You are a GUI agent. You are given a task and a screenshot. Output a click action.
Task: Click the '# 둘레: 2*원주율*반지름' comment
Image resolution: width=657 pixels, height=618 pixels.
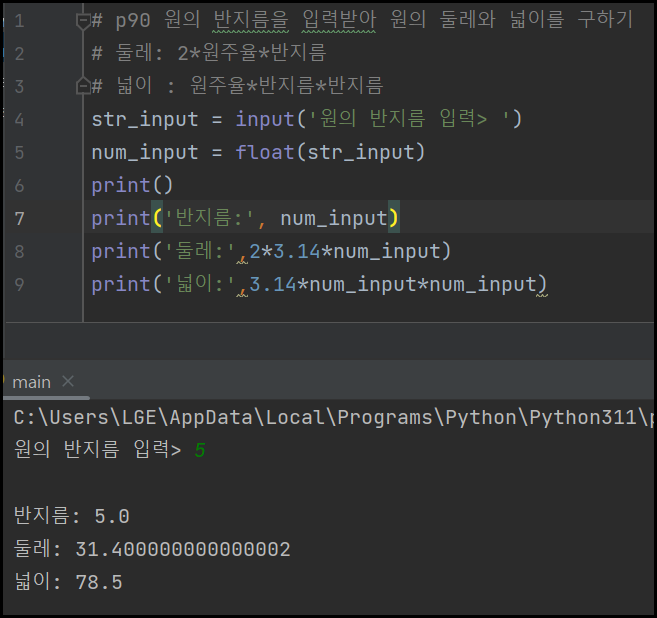click(209, 53)
